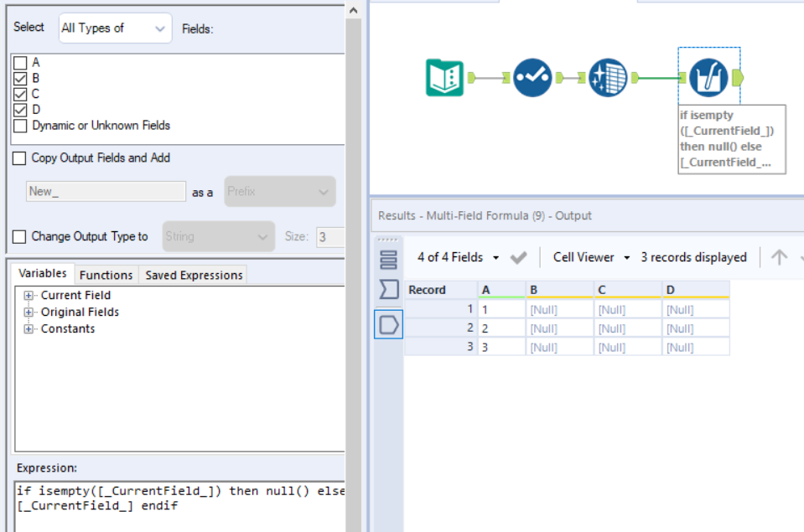Select the Data Cleansing tool node
Viewport: 804px width, 532px height.
pyautogui.click(x=608, y=78)
